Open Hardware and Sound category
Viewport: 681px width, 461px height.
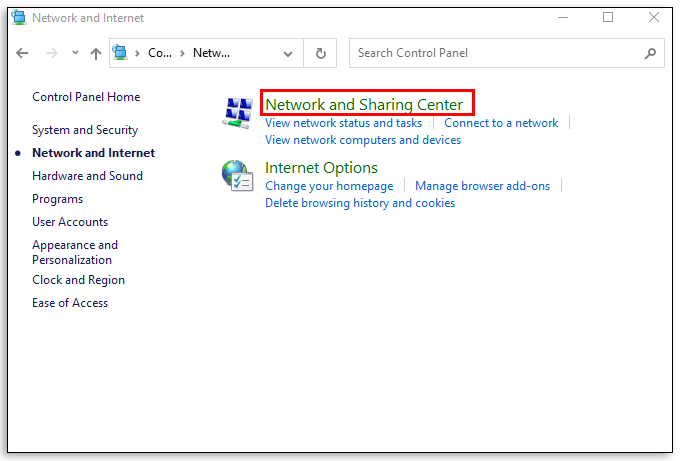click(87, 176)
